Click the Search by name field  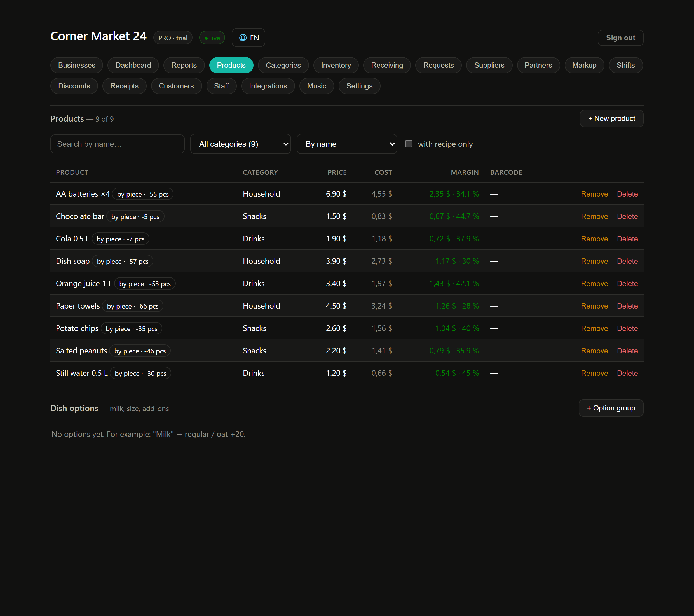[x=118, y=144]
